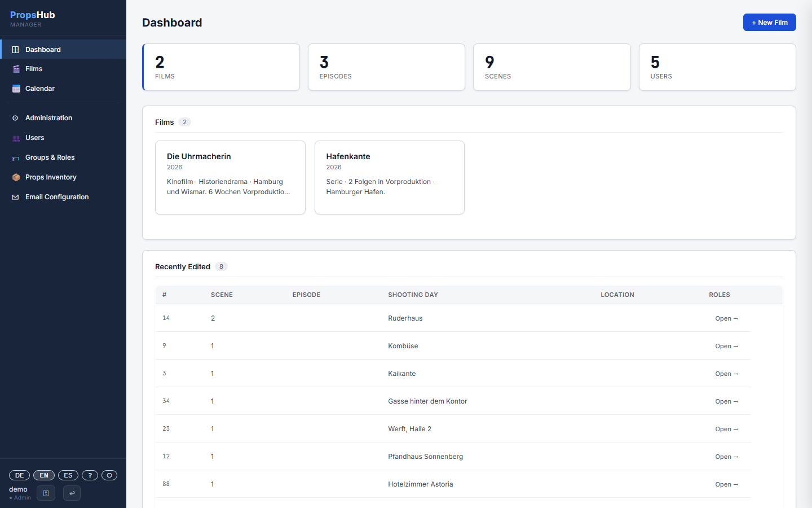The width and height of the screenshot is (812, 508).
Task: Click Open link in Kaikante row
Action: pos(726,374)
